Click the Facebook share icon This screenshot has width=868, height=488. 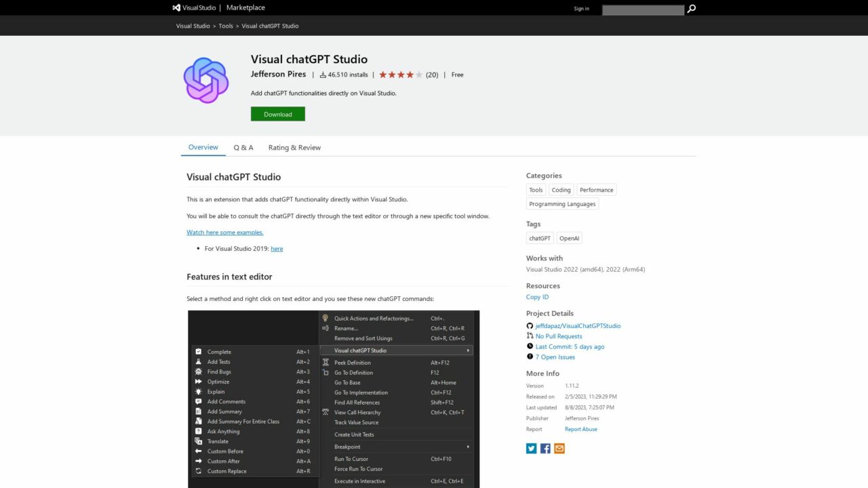click(545, 448)
